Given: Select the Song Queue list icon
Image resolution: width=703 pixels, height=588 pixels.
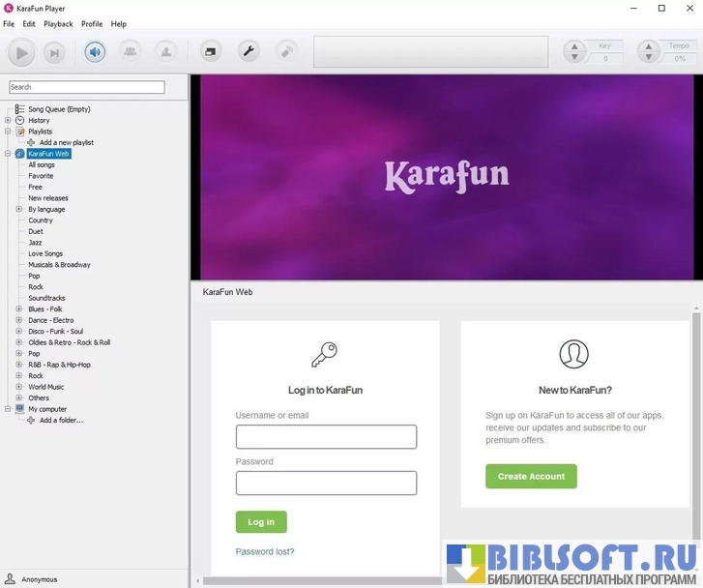Looking at the screenshot, I should (19, 109).
